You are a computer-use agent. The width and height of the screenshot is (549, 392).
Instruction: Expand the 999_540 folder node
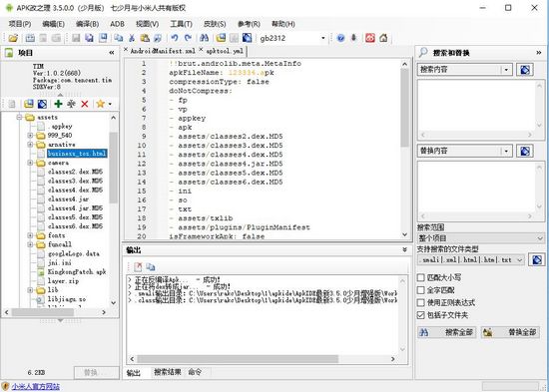point(30,136)
